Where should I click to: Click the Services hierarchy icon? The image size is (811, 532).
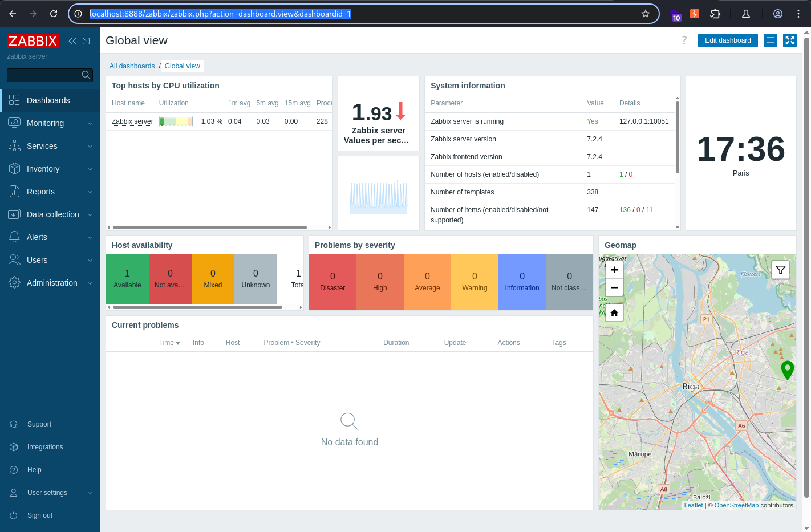pos(14,146)
